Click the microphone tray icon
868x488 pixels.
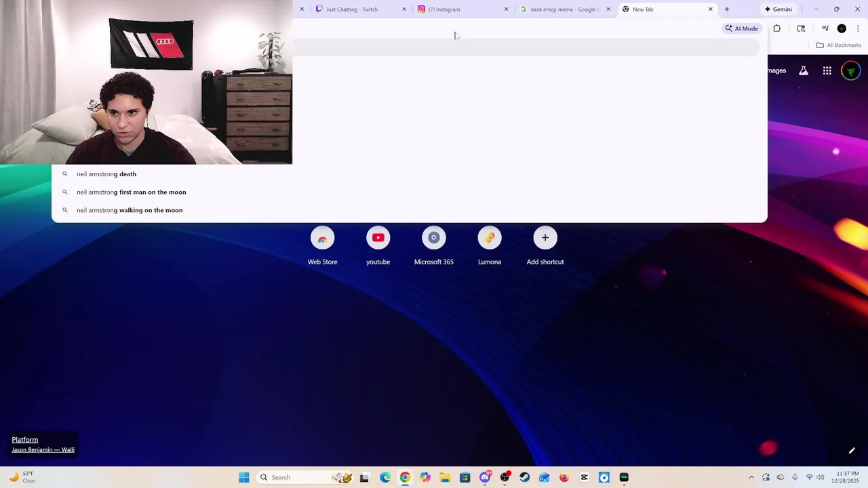tap(795, 478)
